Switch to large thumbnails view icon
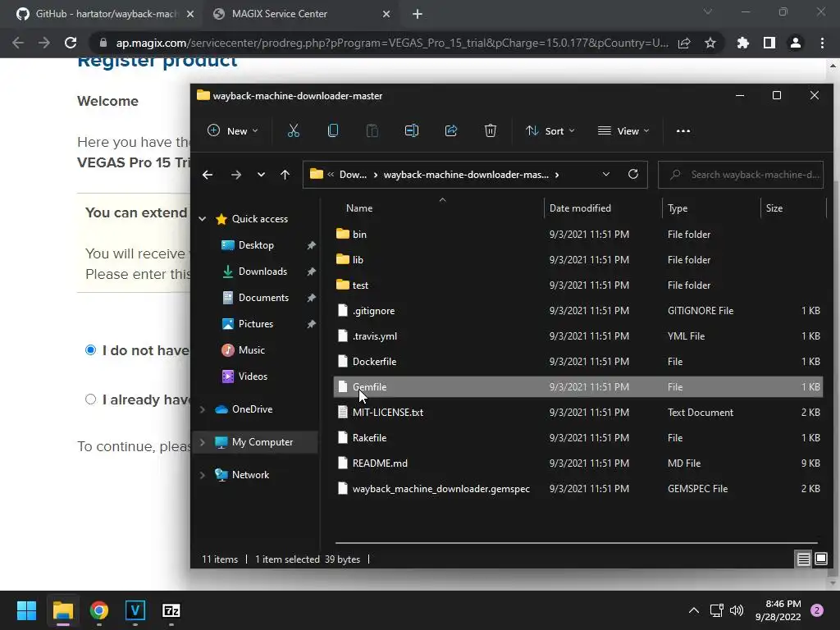 [x=820, y=559]
